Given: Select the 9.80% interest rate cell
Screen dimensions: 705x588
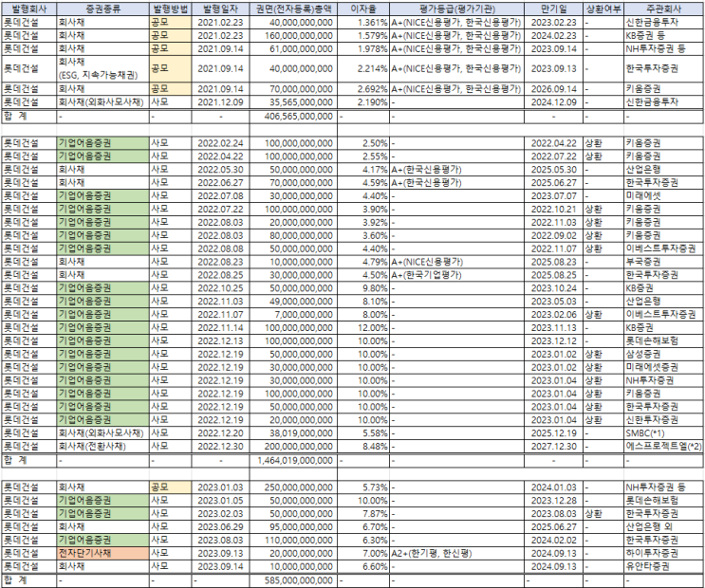Looking at the screenshot, I should [x=363, y=288].
